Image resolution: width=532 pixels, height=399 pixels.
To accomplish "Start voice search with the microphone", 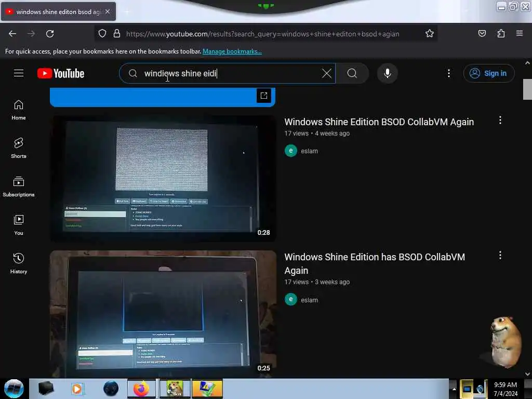I will 388,73.
